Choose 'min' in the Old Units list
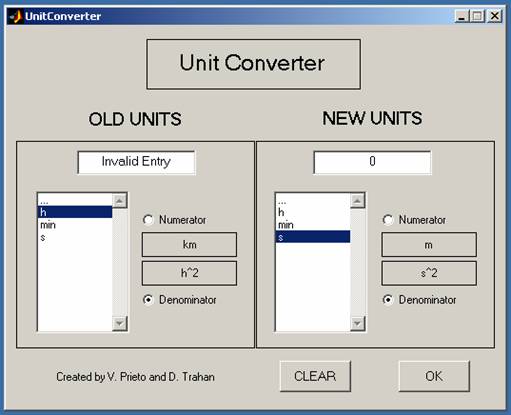The height and width of the screenshot is (415, 511). [x=75, y=225]
